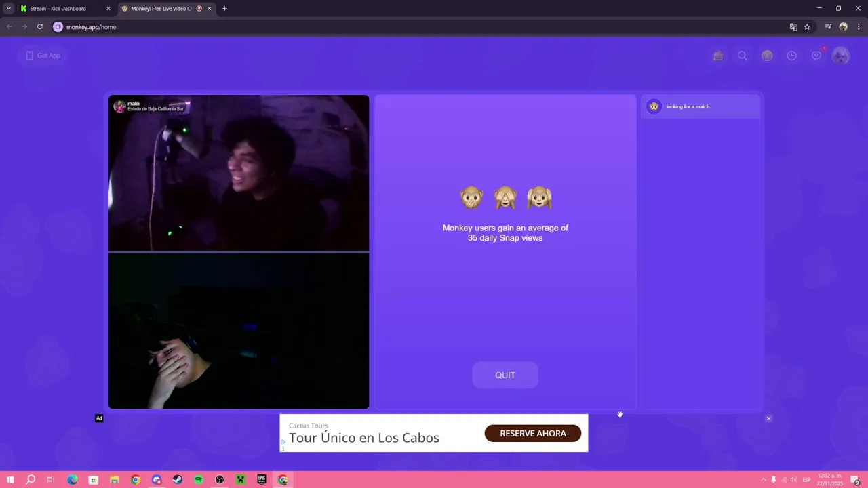Image resolution: width=868 pixels, height=488 pixels.
Task: Click the RESERVE AHORA ad button
Action: point(533,433)
